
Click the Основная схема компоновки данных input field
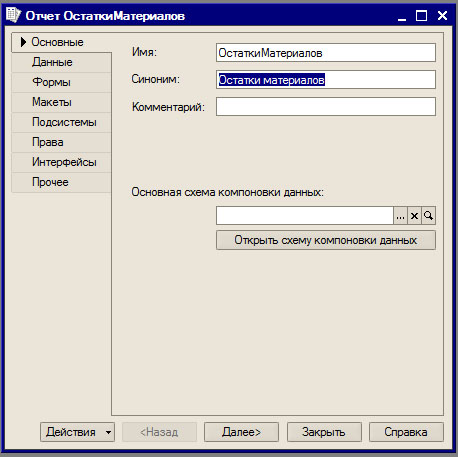[x=305, y=216]
